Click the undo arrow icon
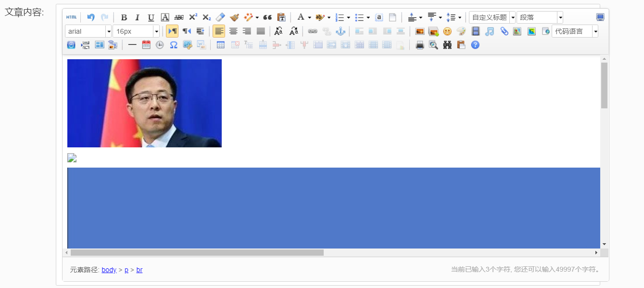Image resolution: width=644 pixels, height=288 pixels. coord(91,17)
